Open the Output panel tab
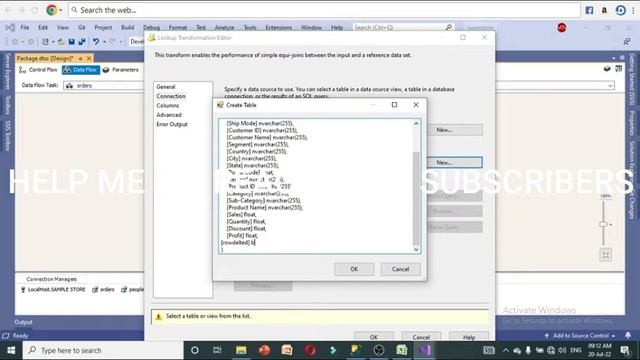The image size is (640, 360). click(x=23, y=322)
